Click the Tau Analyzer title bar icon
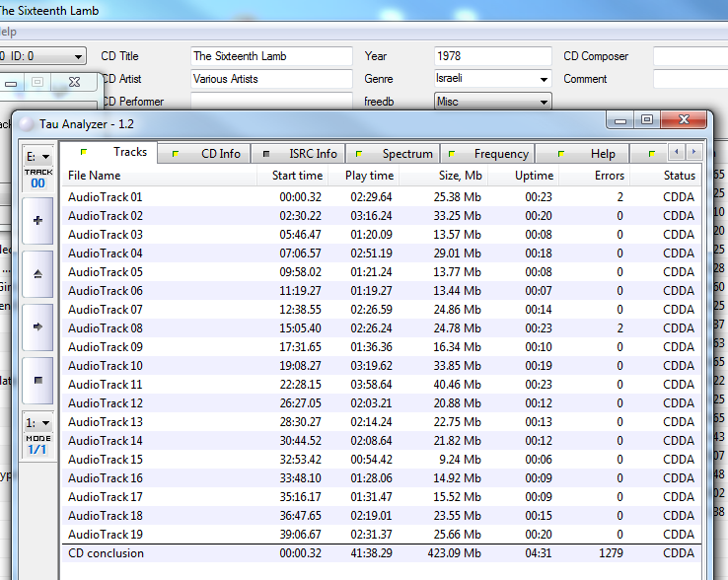Image resolution: width=728 pixels, height=580 pixels. pos(26,124)
